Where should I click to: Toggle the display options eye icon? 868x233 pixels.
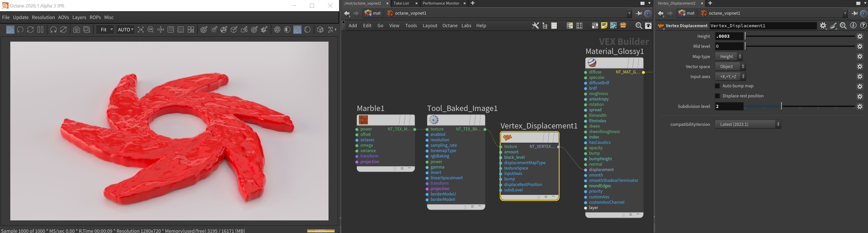(648, 26)
